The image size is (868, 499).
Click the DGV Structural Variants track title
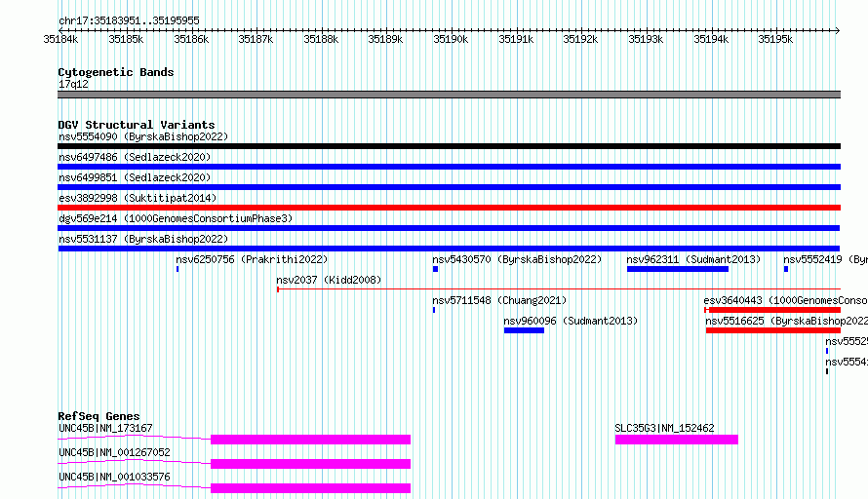pyautogui.click(x=137, y=125)
